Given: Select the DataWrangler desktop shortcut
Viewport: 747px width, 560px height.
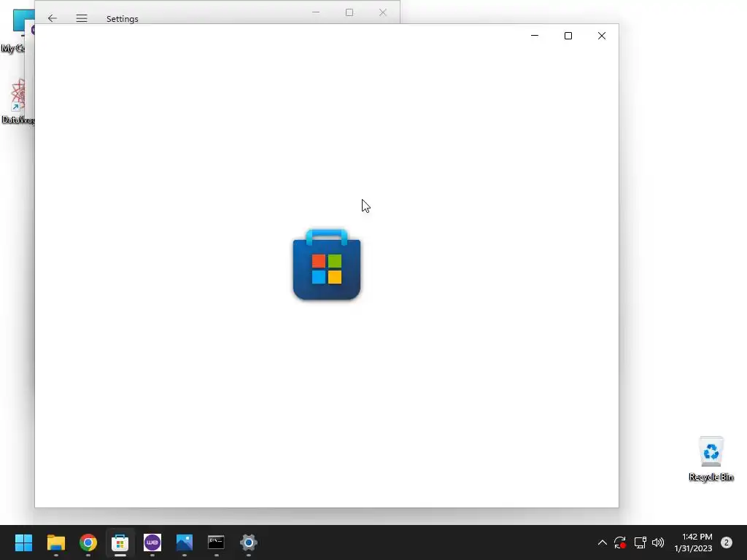Looking at the screenshot, I should [x=18, y=101].
